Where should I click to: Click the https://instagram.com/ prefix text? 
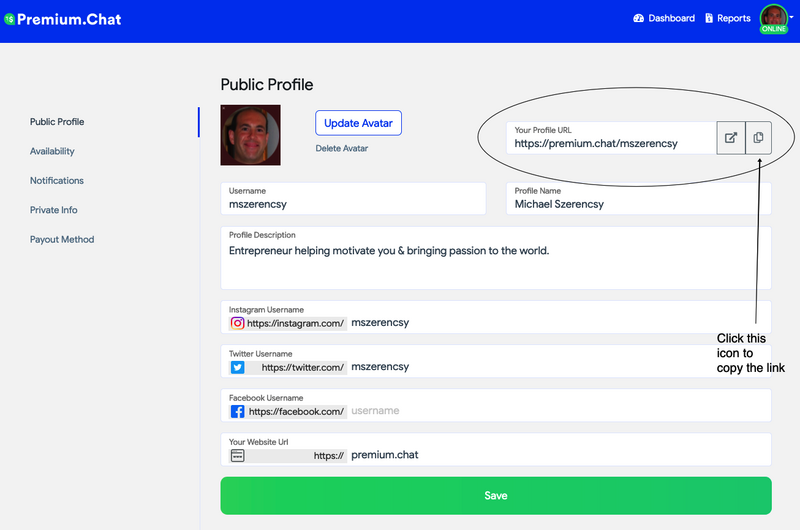click(295, 323)
